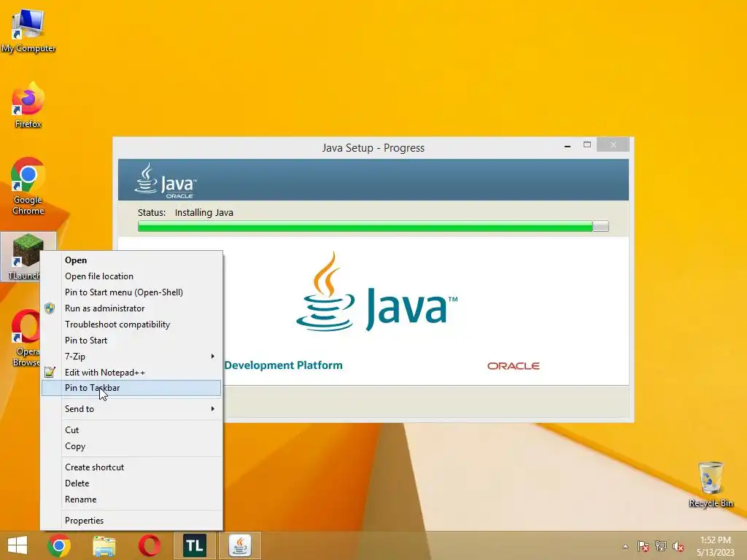Click the 'Development Platform' text
This screenshot has width=747, height=560.
point(284,365)
